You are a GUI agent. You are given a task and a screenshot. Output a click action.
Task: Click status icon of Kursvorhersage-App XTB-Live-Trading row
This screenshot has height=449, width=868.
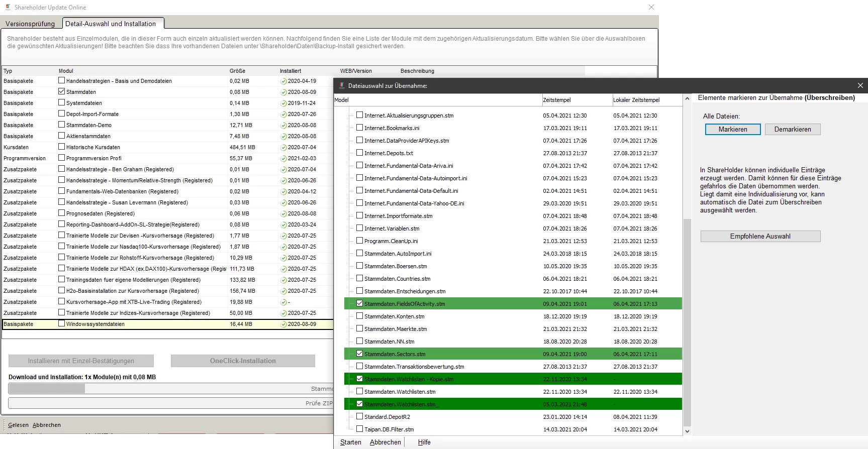[x=283, y=302]
